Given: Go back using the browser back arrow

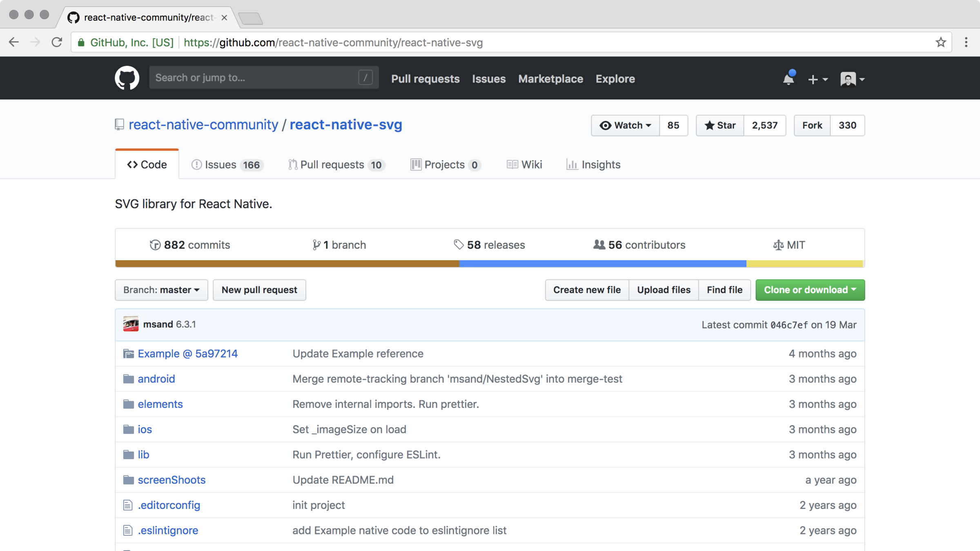Looking at the screenshot, I should tap(14, 42).
